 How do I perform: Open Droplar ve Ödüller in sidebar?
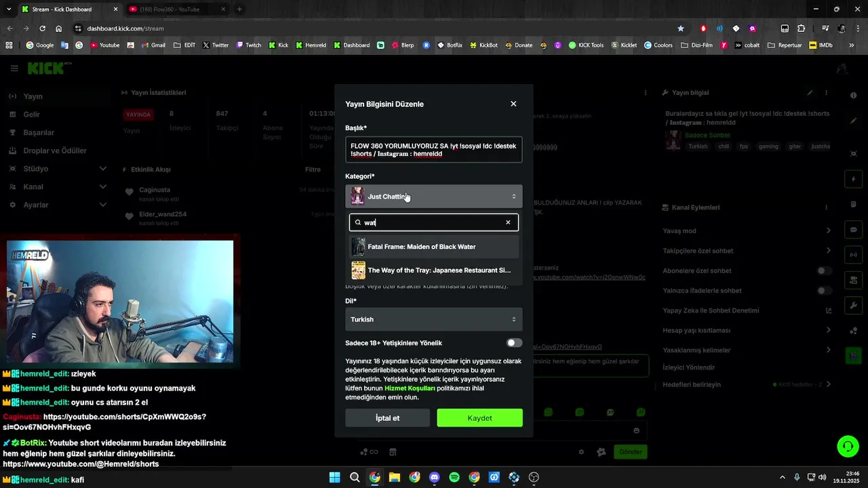tap(54, 150)
